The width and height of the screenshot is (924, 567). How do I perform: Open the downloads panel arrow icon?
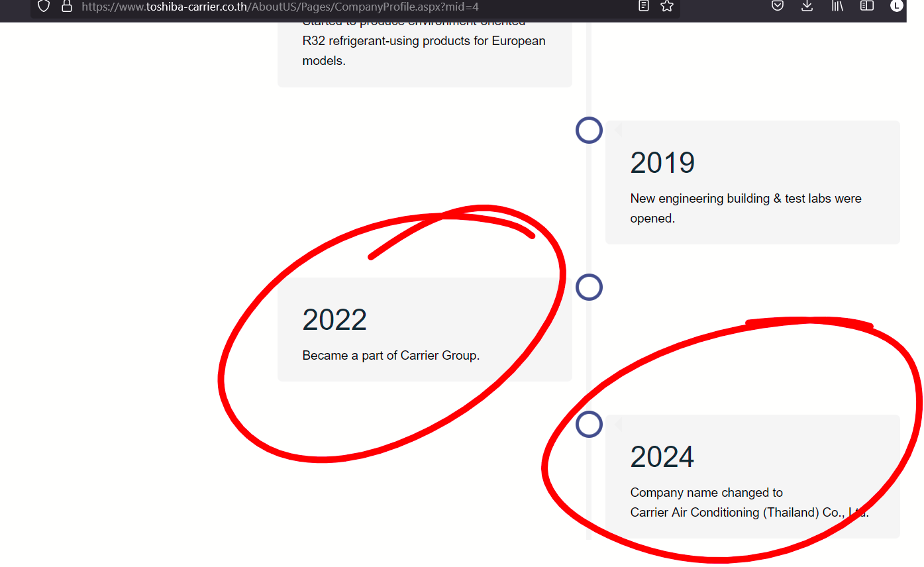[x=807, y=6]
